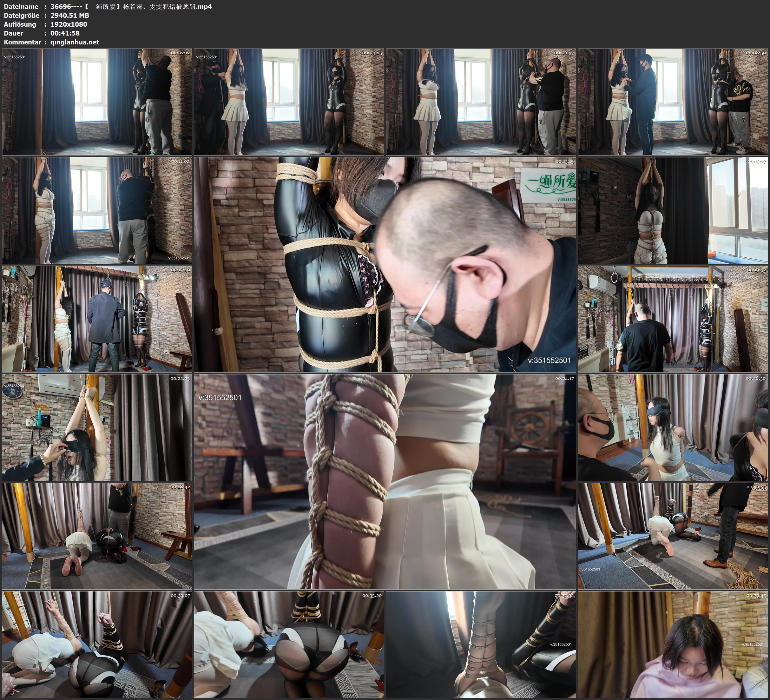
Task: Select the thumbnail marked 00:04:25
Action: 289,102
